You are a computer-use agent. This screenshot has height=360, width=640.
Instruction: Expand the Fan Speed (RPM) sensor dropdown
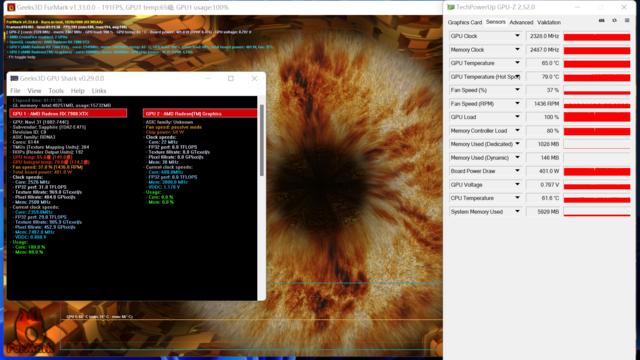(517, 103)
